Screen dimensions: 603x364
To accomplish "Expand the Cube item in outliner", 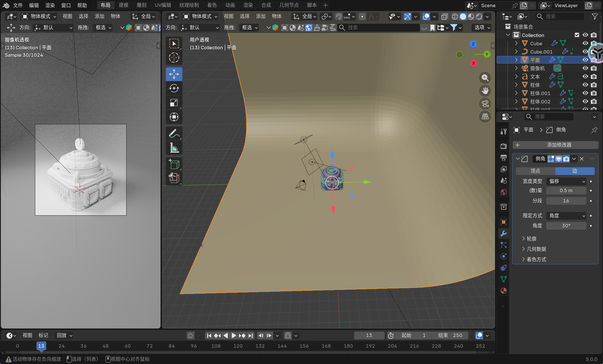I will coord(516,43).
